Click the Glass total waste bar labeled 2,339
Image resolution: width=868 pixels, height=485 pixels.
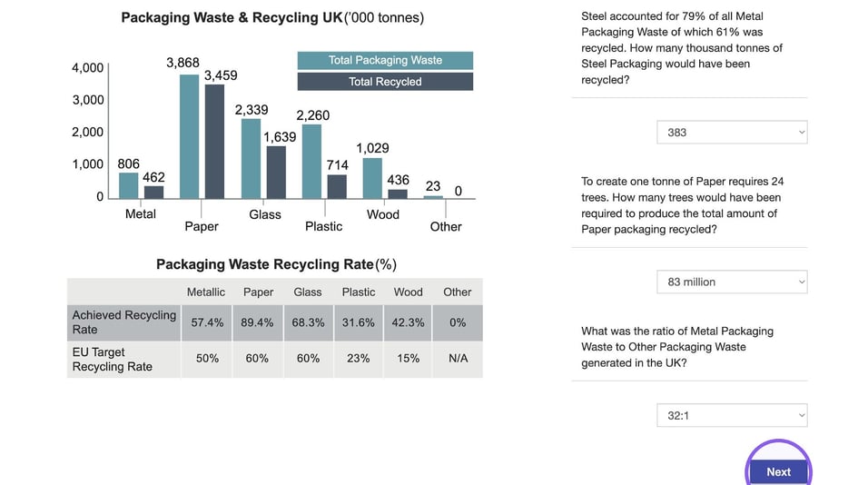coord(251,158)
